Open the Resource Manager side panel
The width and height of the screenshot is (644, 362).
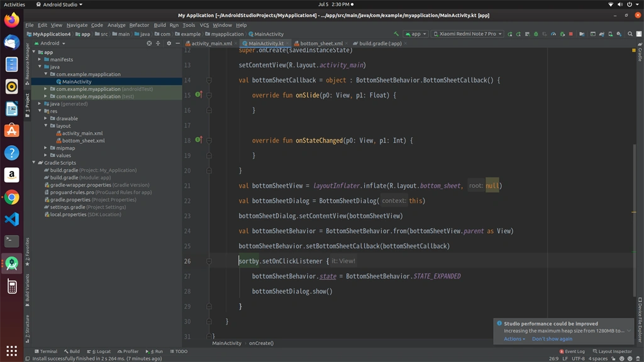[x=28, y=63]
